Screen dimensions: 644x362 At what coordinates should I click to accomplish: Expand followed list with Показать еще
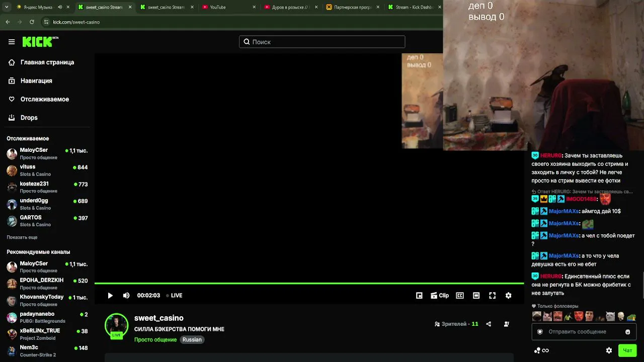[x=22, y=237]
